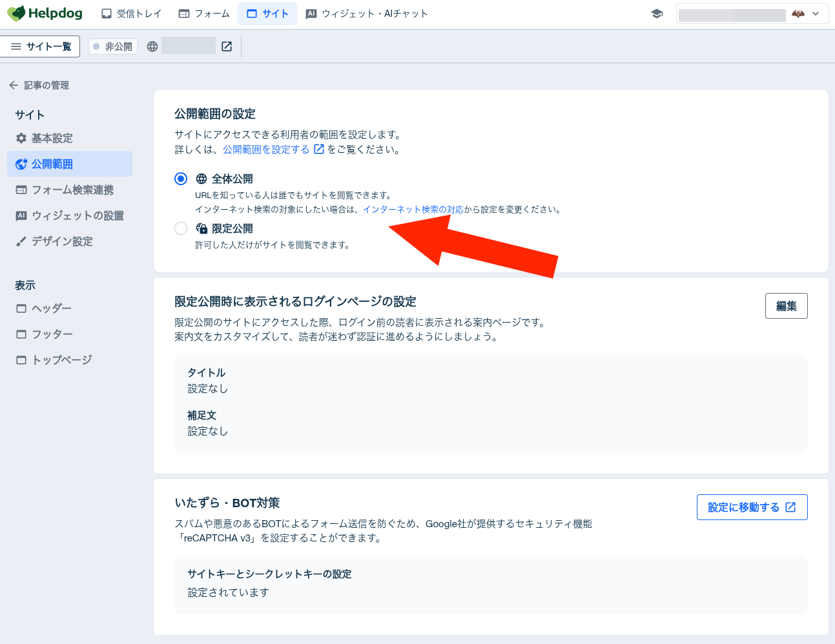835x644 pixels.
Task: Click the back arrow beside 記事の管理
Action: [14, 85]
